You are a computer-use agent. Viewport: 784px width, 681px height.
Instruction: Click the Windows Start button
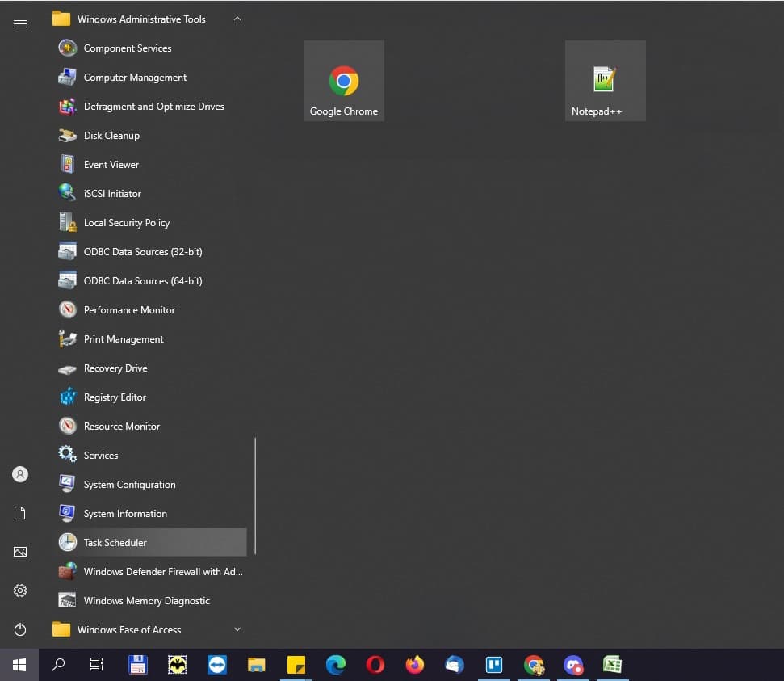point(19,665)
